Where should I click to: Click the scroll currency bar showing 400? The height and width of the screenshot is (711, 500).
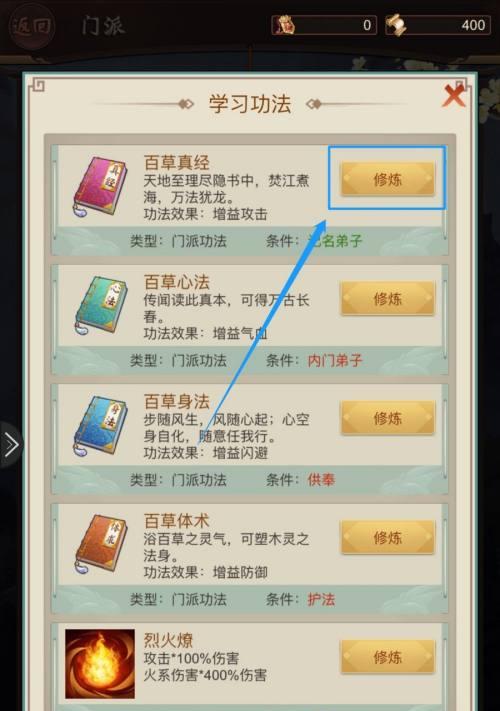click(438, 25)
